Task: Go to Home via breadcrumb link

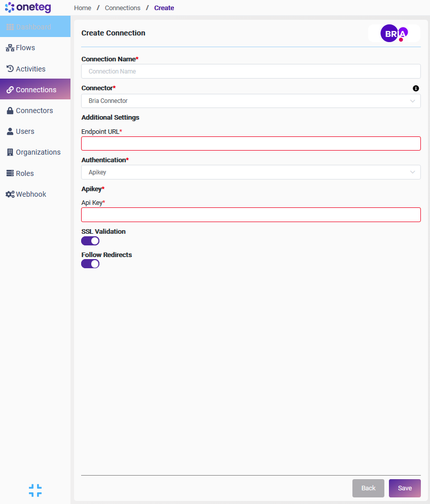Action: (x=83, y=8)
